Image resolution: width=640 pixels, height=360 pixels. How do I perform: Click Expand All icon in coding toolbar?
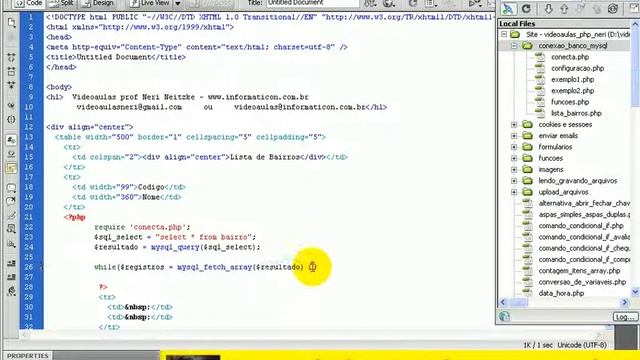(11, 85)
